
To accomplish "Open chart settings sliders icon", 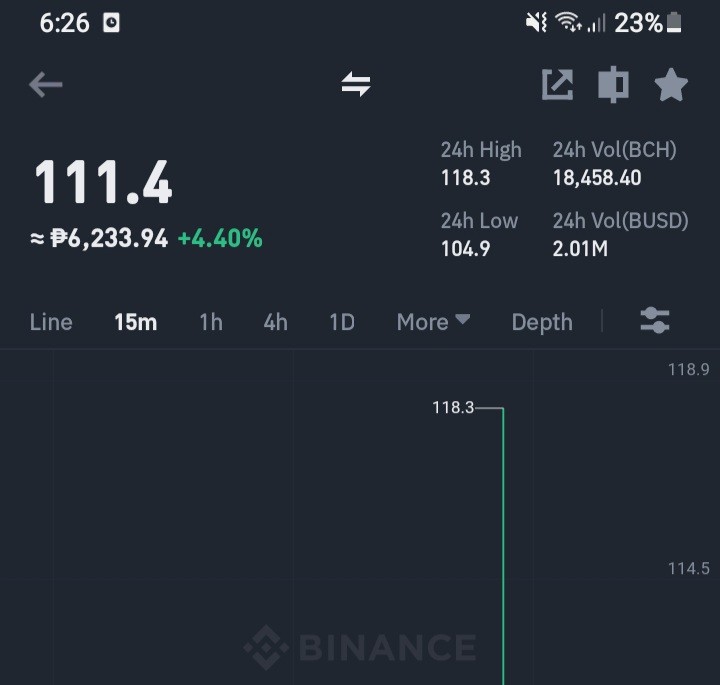I will pyautogui.click(x=655, y=320).
